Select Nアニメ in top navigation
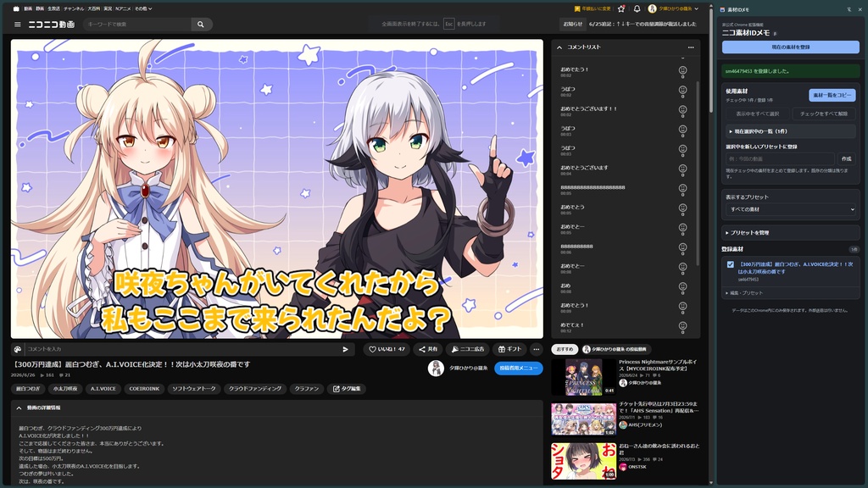Viewport: 868px width, 488px height. [122, 8]
